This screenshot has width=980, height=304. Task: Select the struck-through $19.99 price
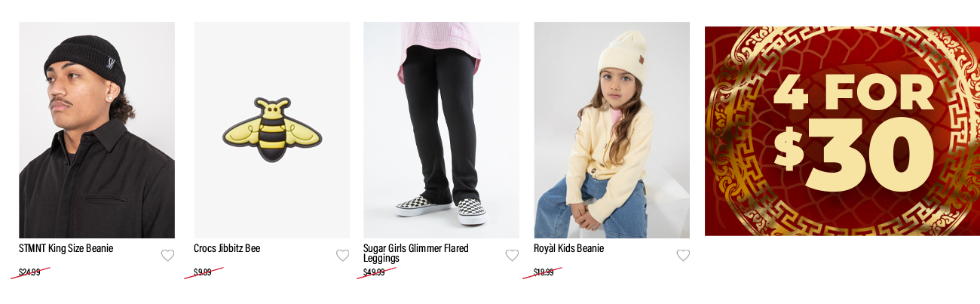click(x=544, y=272)
